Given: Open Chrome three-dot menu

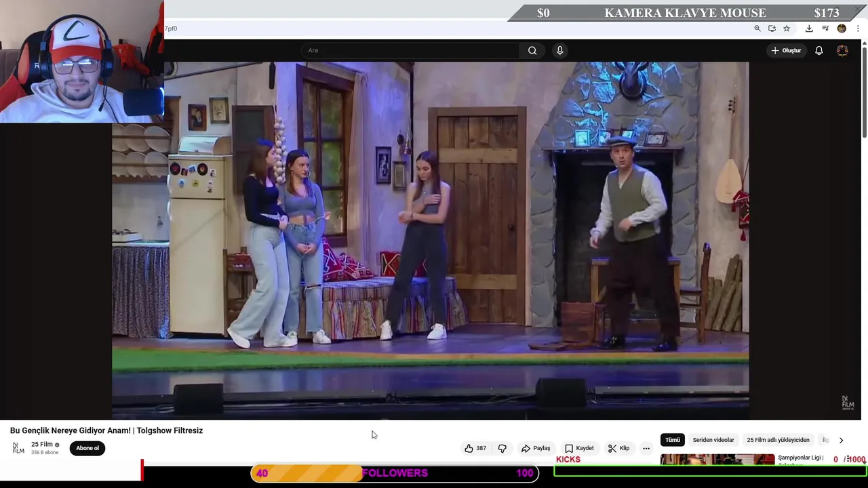Looking at the screenshot, I should [857, 28].
